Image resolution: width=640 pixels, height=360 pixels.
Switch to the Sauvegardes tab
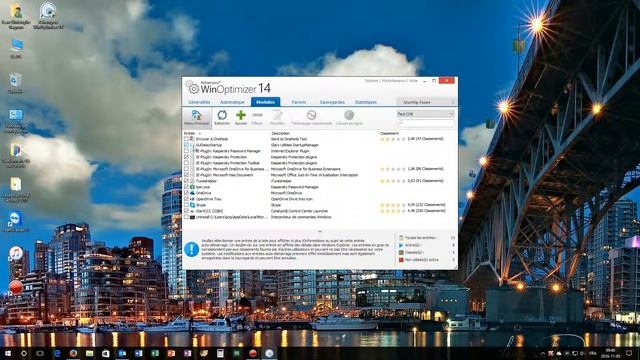(332, 102)
